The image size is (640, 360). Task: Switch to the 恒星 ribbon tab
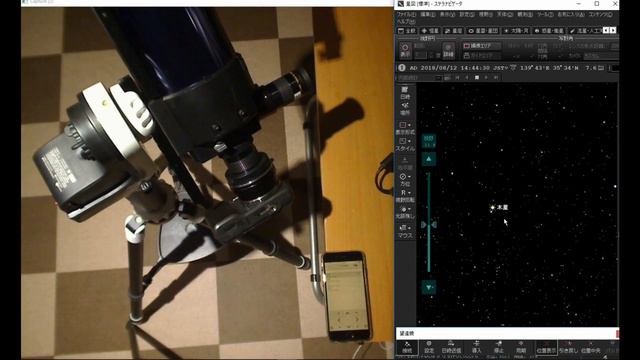tap(430, 31)
